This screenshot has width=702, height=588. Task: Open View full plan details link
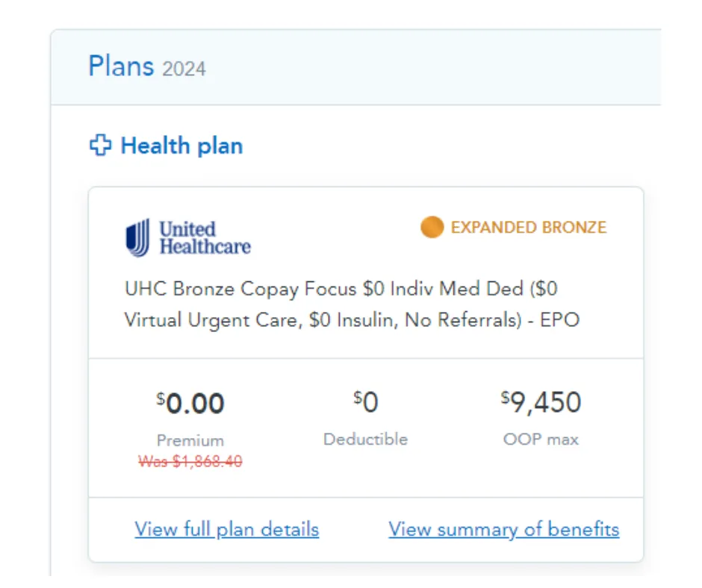pyautogui.click(x=226, y=530)
